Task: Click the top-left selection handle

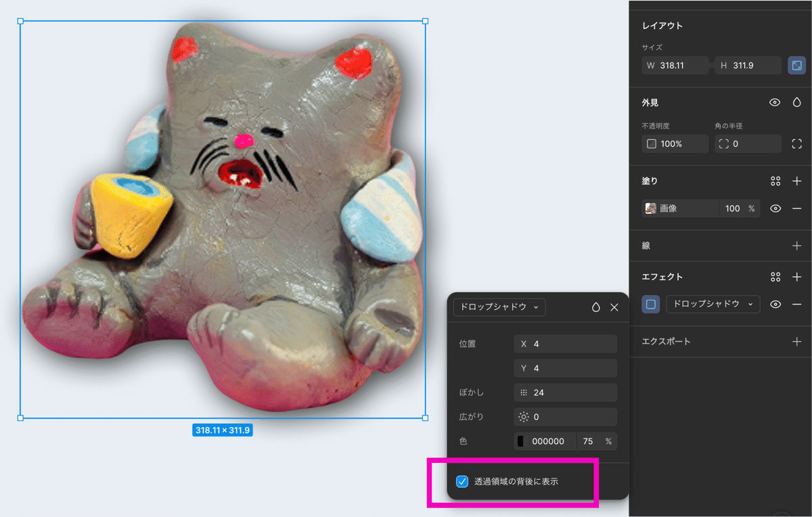Action: (20, 22)
